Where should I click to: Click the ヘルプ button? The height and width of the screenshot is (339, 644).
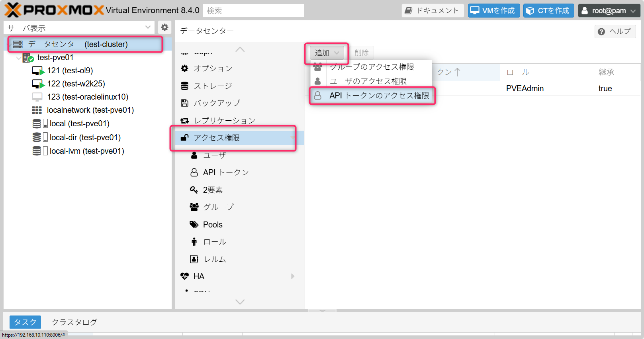[615, 31]
